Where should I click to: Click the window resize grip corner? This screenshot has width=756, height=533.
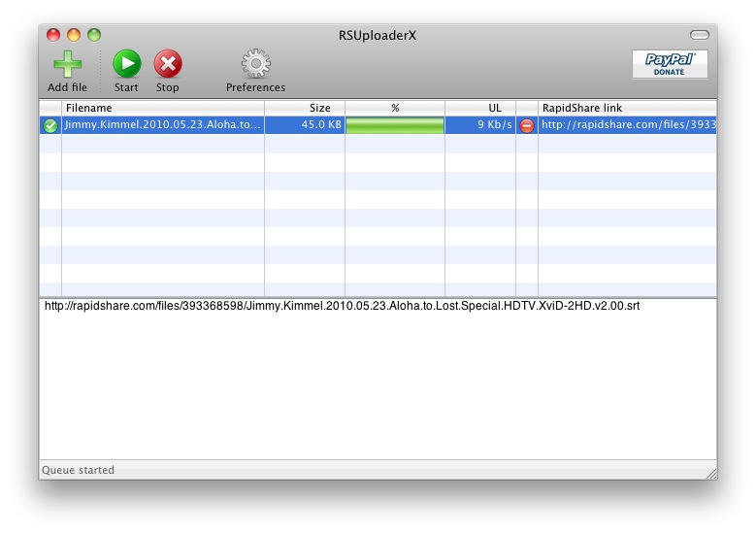pyautogui.click(x=711, y=474)
